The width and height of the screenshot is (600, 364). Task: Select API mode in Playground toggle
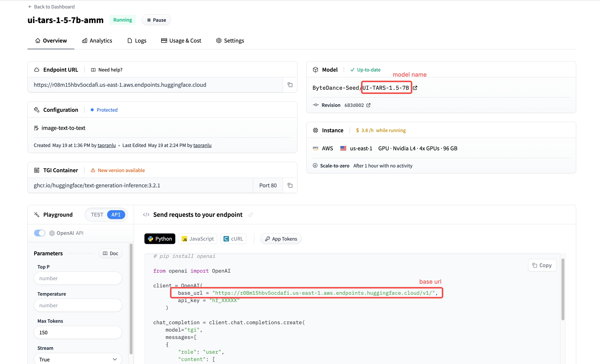(116, 215)
